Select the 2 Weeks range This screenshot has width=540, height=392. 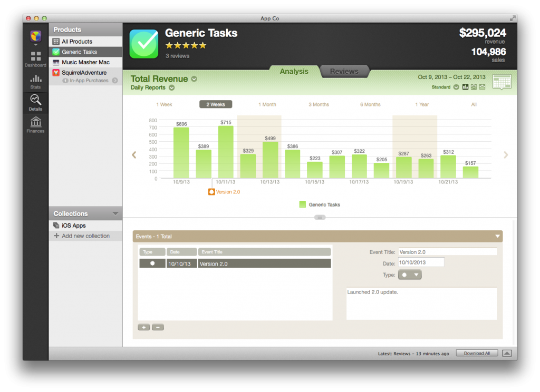click(216, 104)
